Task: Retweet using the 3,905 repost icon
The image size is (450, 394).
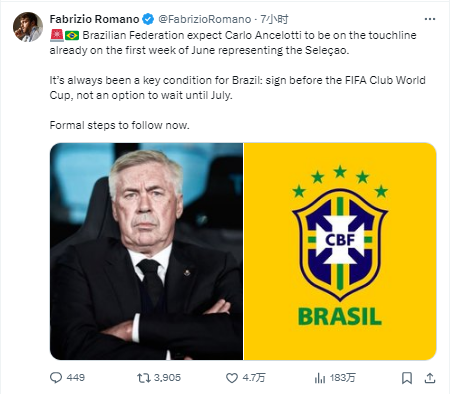Action: [144, 378]
